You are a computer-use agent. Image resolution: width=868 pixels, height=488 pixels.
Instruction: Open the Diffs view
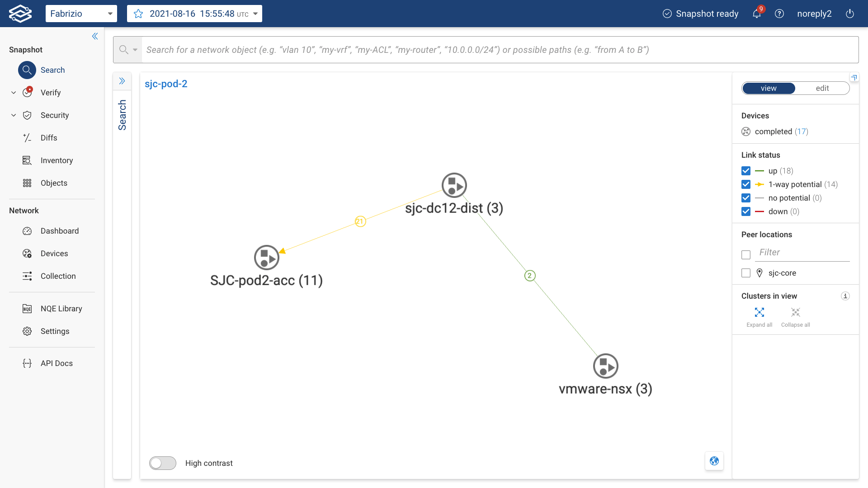tap(49, 138)
